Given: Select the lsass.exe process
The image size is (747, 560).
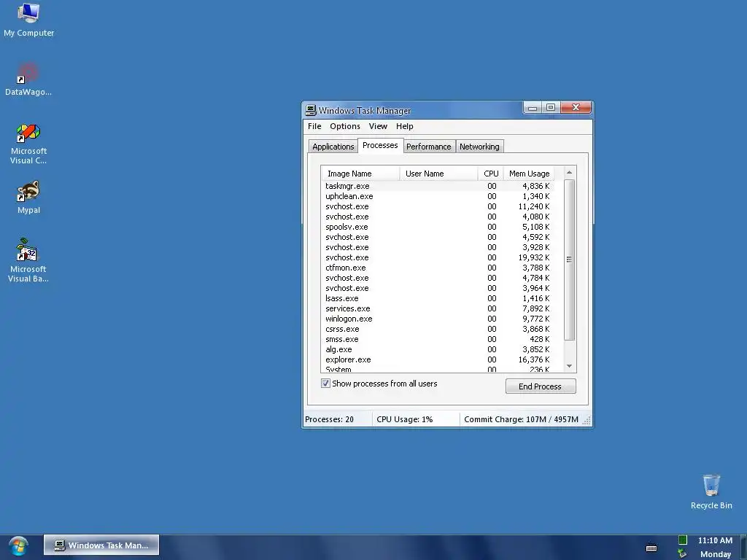Looking at the screenshot, I should click(x=438, y=298).
